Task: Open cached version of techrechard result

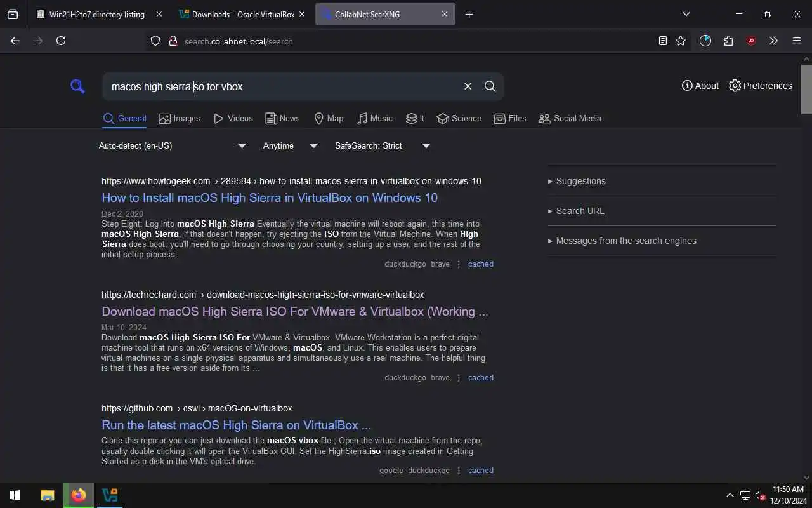Action: click(481, 378)
